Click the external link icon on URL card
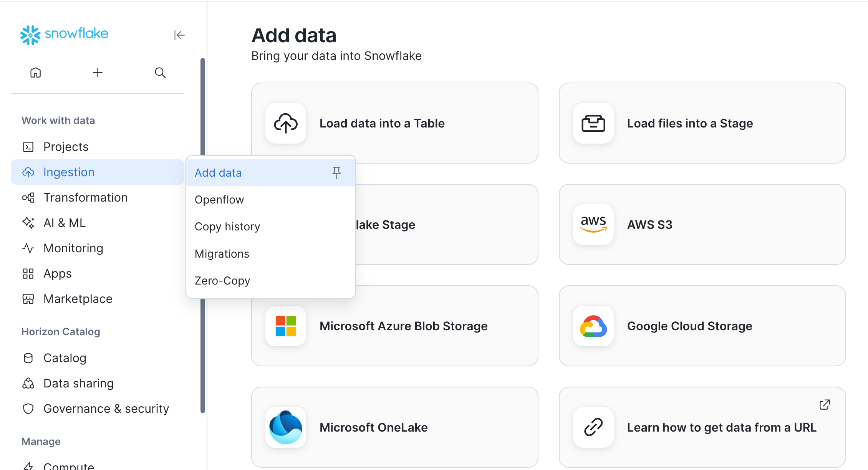The width and height of the screenshot is (868, 470). pyautogui.click(x=825, y=405)
